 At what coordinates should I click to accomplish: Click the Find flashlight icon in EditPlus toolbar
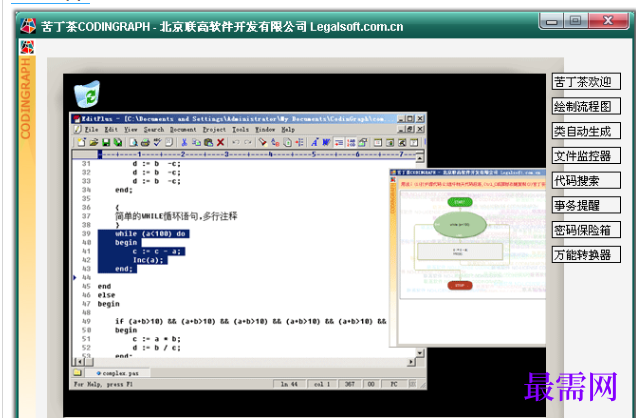[x=263, y=142]
